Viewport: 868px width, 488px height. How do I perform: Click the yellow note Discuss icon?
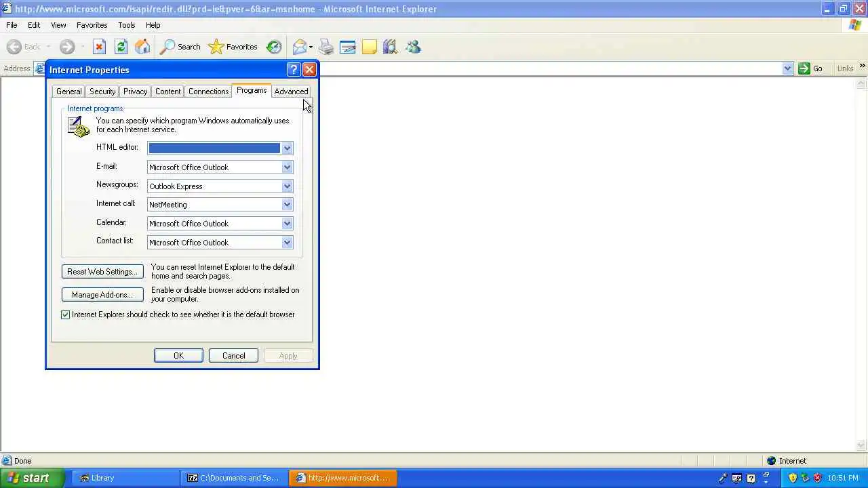[x=369, y=47]
